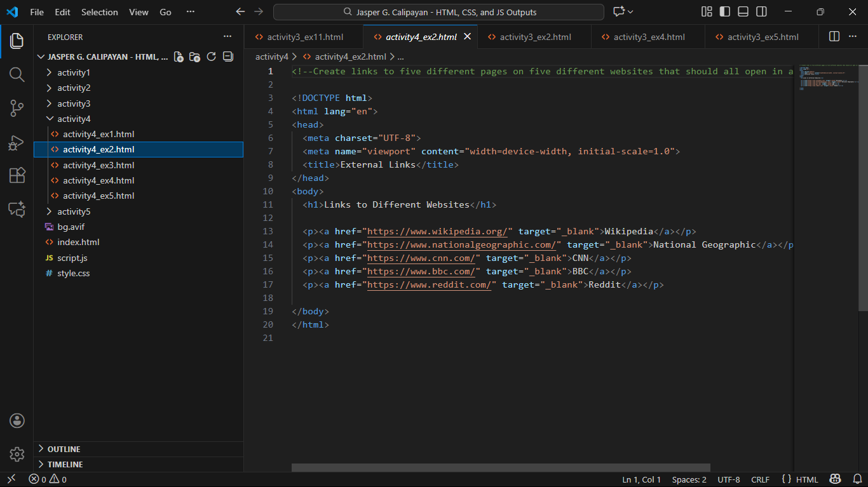868x487 pixels.
Task: Open the Selection menu
Action: (x=100, y=12)
